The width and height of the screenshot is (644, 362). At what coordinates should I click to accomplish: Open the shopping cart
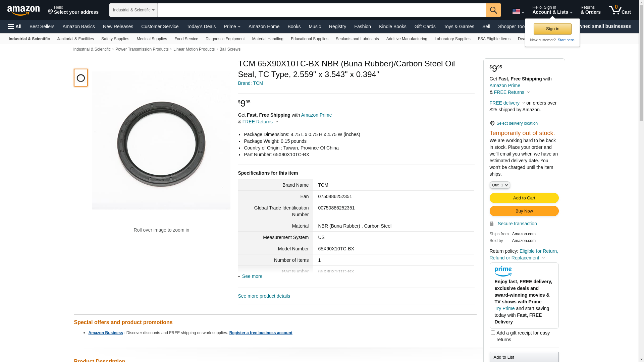tap(620, 10)
